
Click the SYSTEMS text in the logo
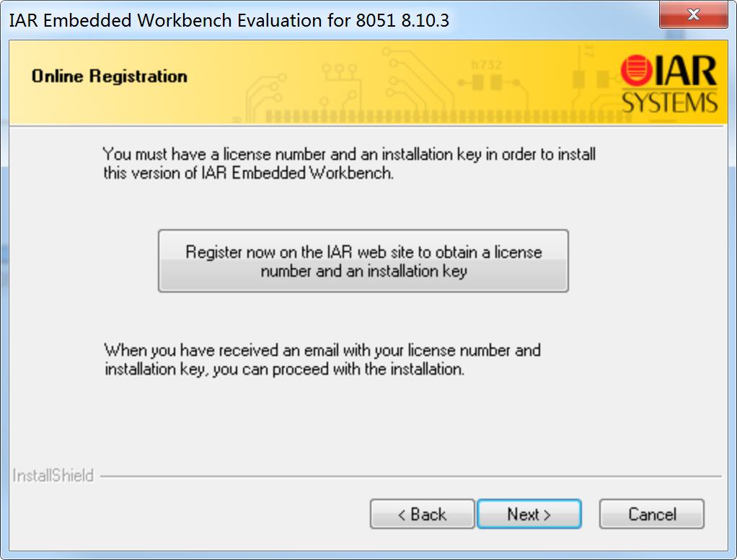click(x=669, y=103)
